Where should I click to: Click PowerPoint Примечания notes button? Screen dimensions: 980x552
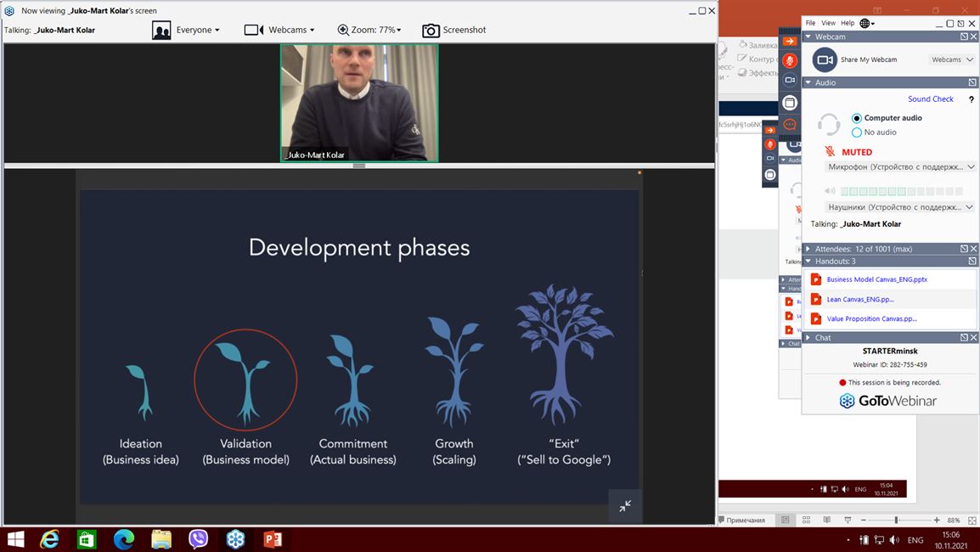point(741,520)
